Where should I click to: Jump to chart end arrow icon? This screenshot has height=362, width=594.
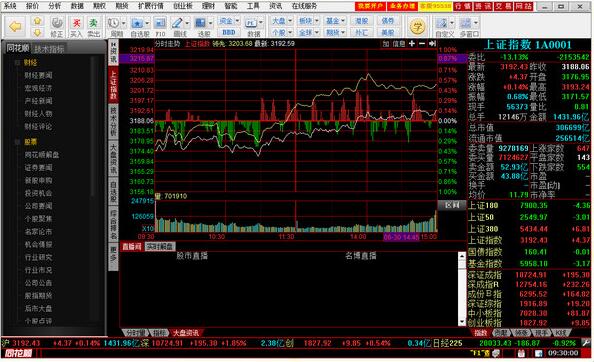point(432,44)
